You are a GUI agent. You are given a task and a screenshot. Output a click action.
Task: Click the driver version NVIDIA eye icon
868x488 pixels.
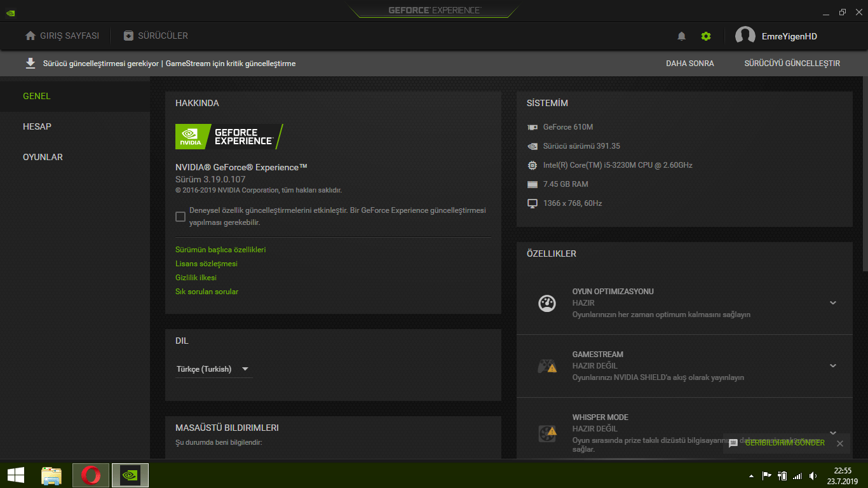532,146
